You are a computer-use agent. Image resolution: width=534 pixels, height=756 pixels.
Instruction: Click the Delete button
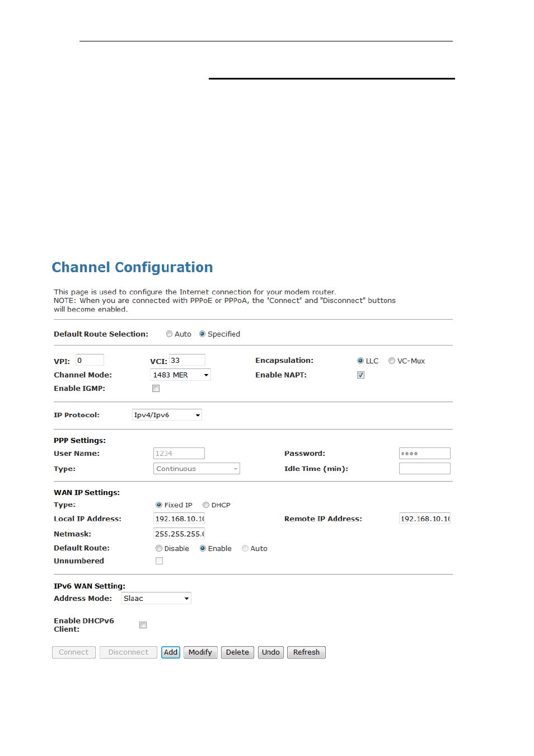click(237, 652)
